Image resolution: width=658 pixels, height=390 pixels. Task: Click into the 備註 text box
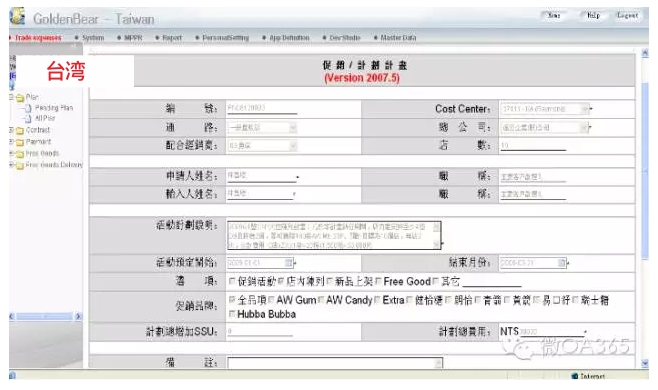pos(334,363)
